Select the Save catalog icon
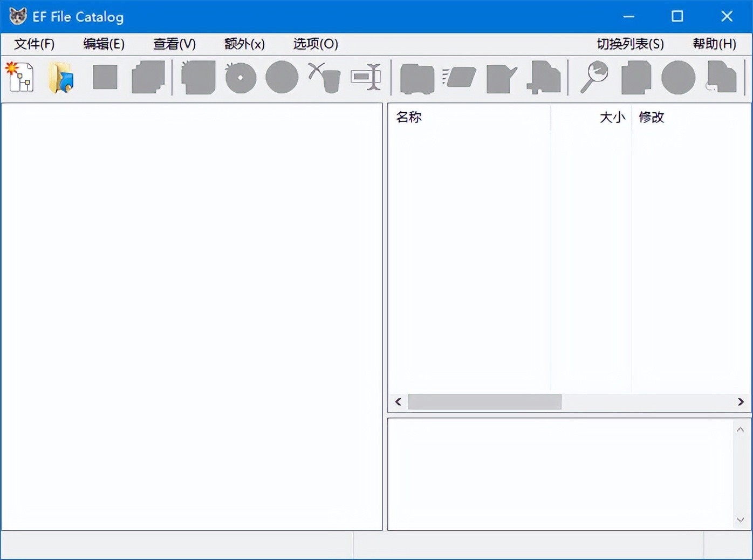753x560 pixels. coord(104,78)
